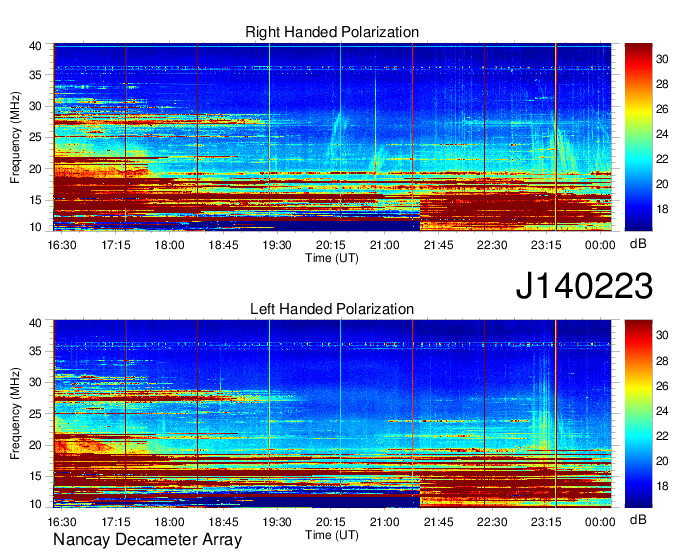Click 21:45 tick under right-handed plot
This screenshot has width=680, height=552.
click(438, 245)
